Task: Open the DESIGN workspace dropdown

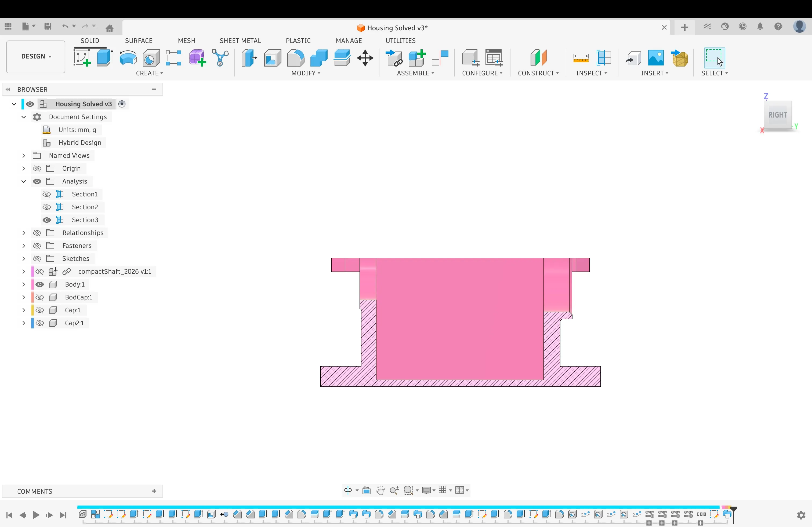Action: 36,57
